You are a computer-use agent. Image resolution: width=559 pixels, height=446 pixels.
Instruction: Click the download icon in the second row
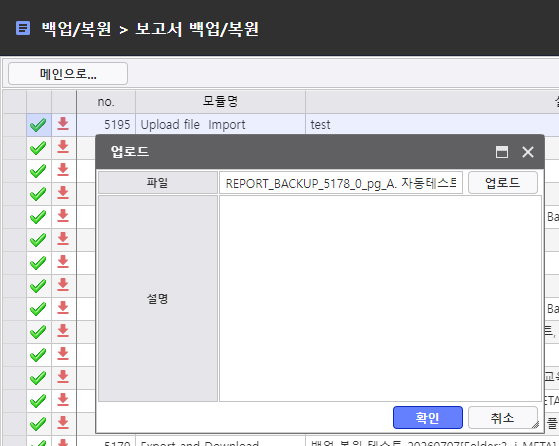pos(63,147)
